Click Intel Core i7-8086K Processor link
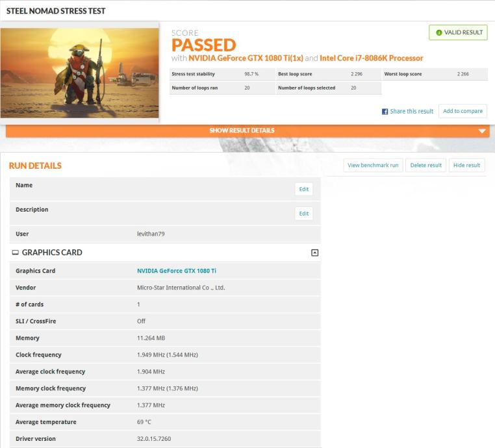Screen dimensions: 495x448 (372, 58)
